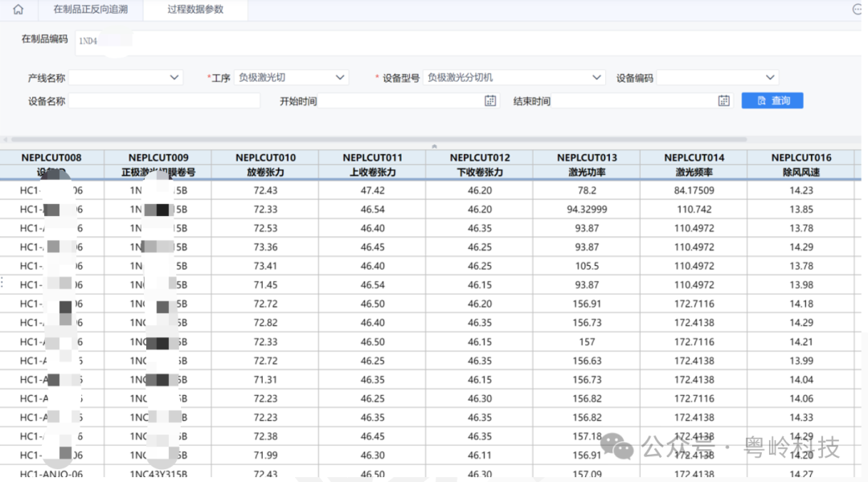The height and width of the screenshot is (482, 868).
Task: Select laser frequency cell 84.17509
Action: (x=694, y=190)
